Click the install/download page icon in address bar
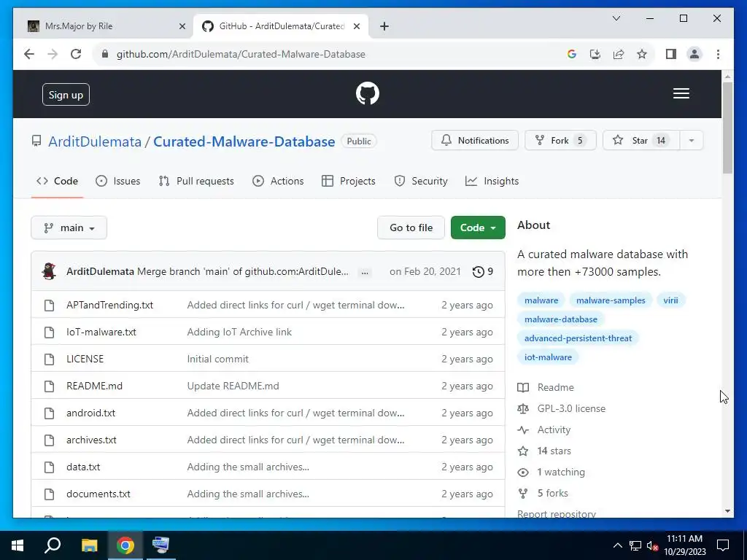The image size is (747, 560). (x=595, y=54)
